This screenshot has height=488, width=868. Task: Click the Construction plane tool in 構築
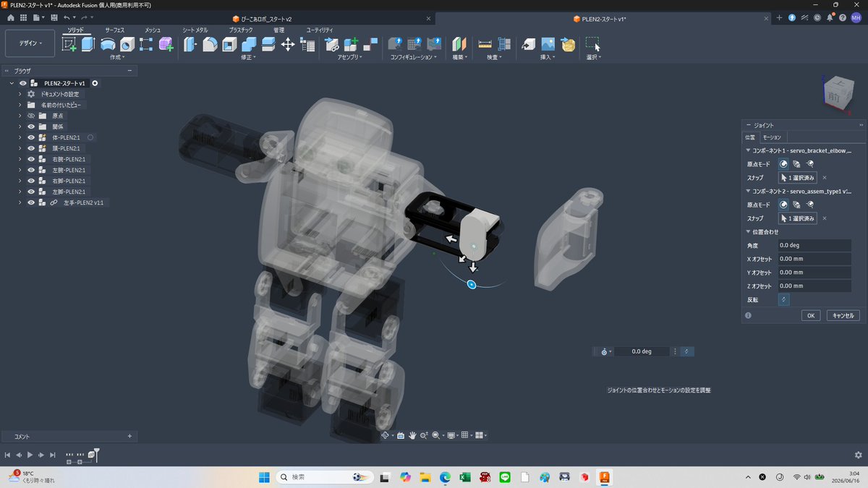[x=459, y=44]
